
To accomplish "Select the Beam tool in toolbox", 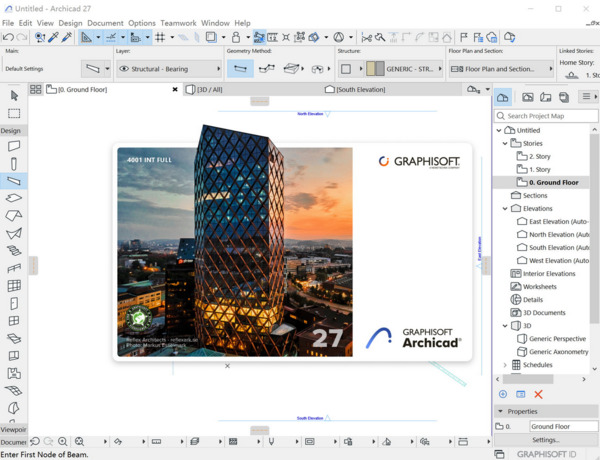I will point(14,181).
